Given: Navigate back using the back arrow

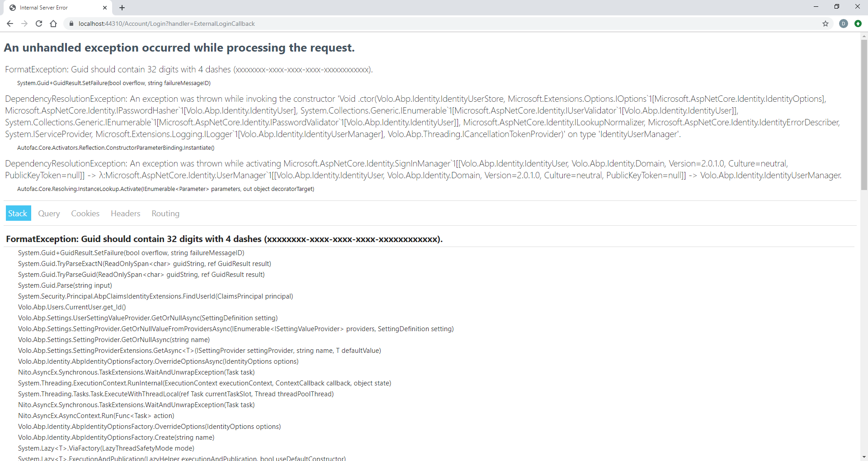Looking at the screenshot, I should 9,24.
